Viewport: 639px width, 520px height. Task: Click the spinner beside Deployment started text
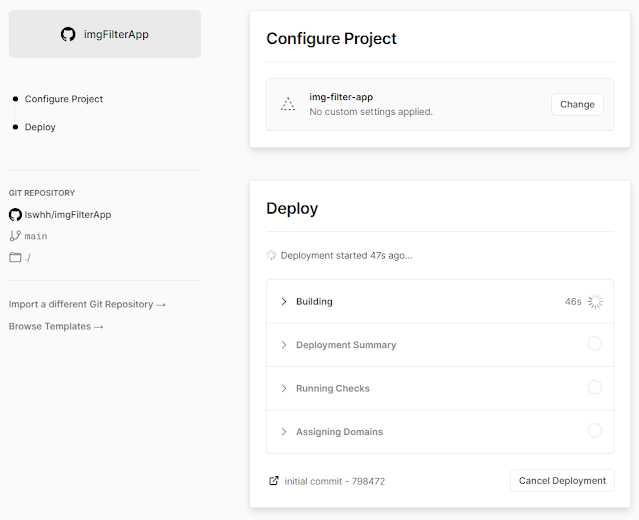[271, 255]
